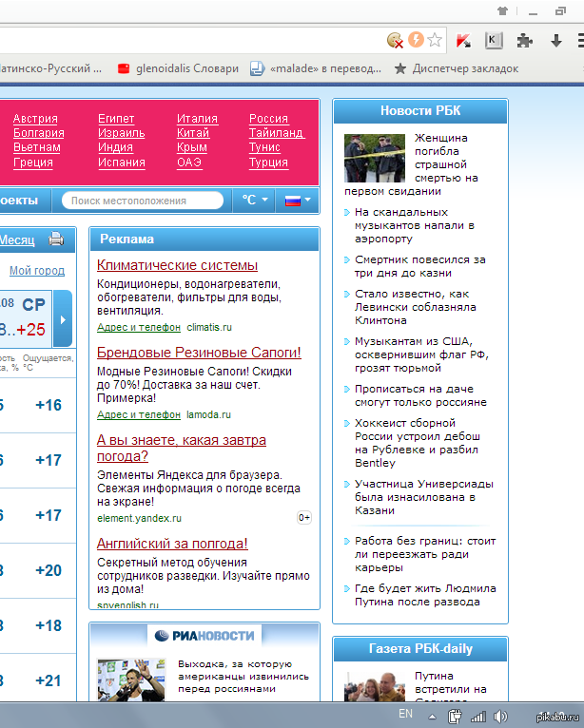Bookmark this page with the star icon
584x728 pixels.
click(x=435, y=40)
